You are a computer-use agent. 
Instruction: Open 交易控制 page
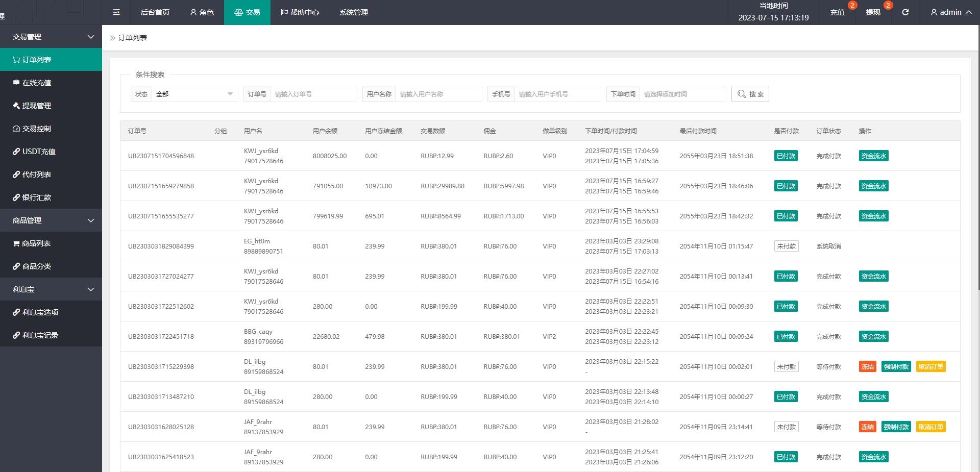point(51,129)
